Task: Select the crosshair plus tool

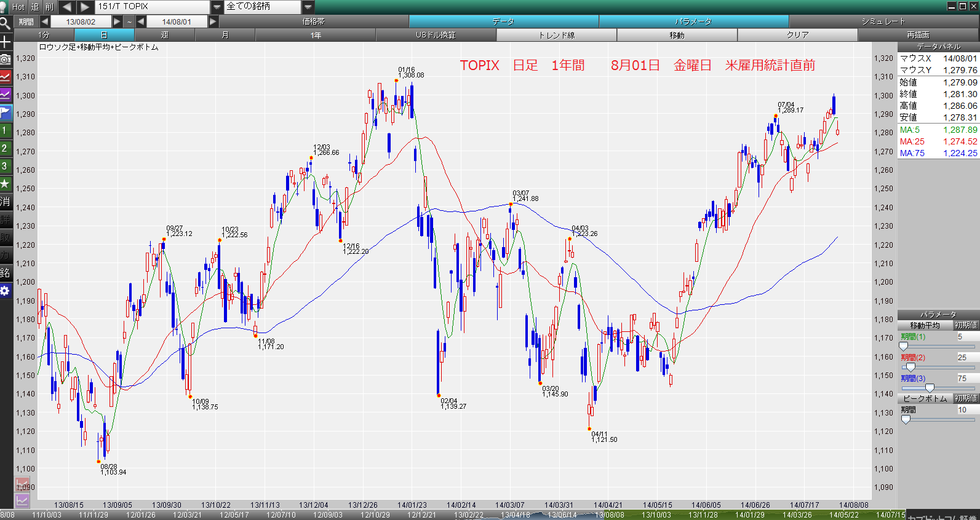Action: coord(6,42)
